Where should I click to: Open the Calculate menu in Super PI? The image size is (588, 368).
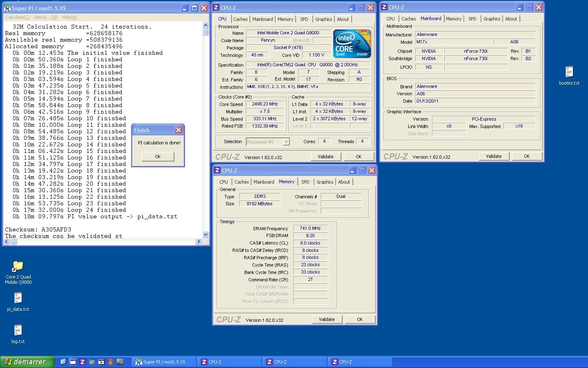click(17, 17)
